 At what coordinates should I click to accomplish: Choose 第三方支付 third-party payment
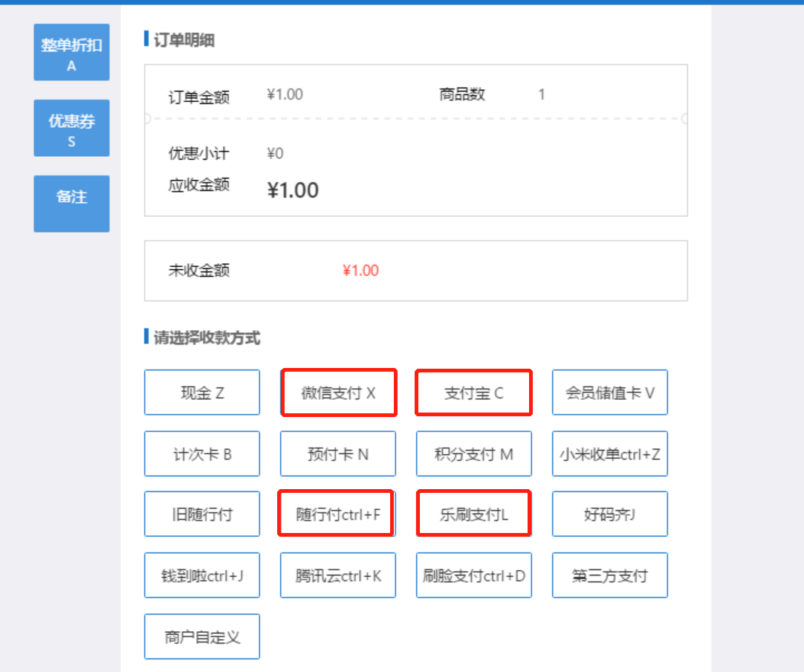tap(609, 575)
